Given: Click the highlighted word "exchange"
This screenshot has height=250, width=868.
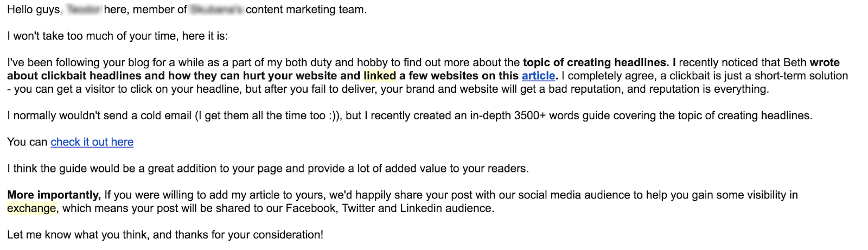Looking at the screenshot, I should tap(31, 208).
